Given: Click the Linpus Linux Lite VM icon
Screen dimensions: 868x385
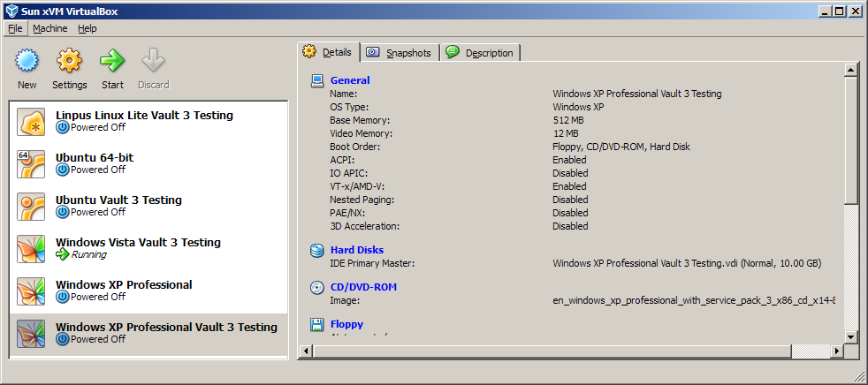Looking at the screenshot, I should pyautogui.click(x=31, y=122).
